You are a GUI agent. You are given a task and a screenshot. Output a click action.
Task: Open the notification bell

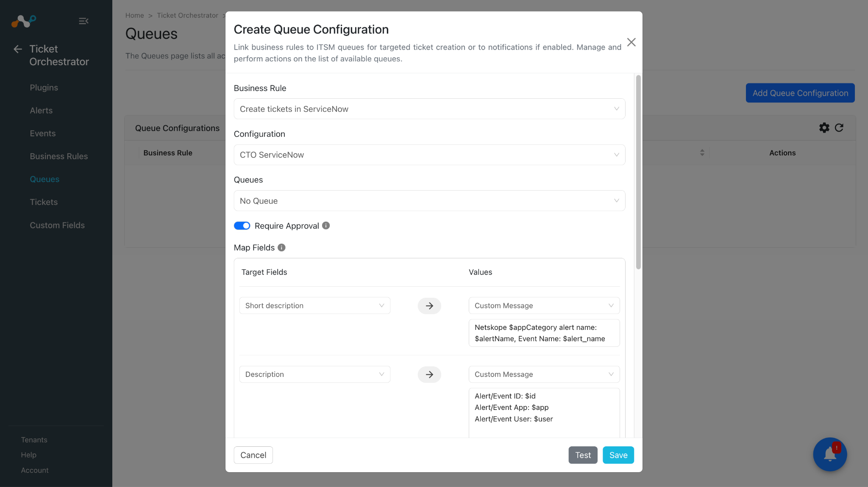tap(830, 454)
